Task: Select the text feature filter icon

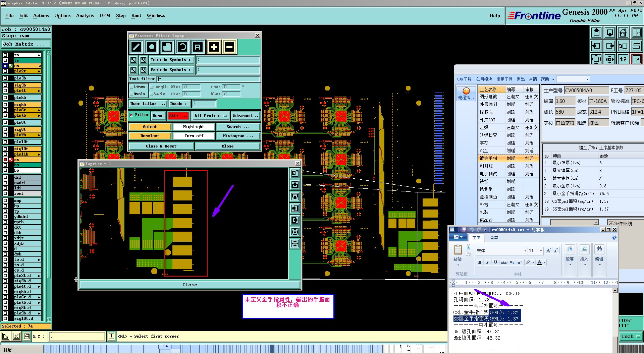Action: [198, 47]
